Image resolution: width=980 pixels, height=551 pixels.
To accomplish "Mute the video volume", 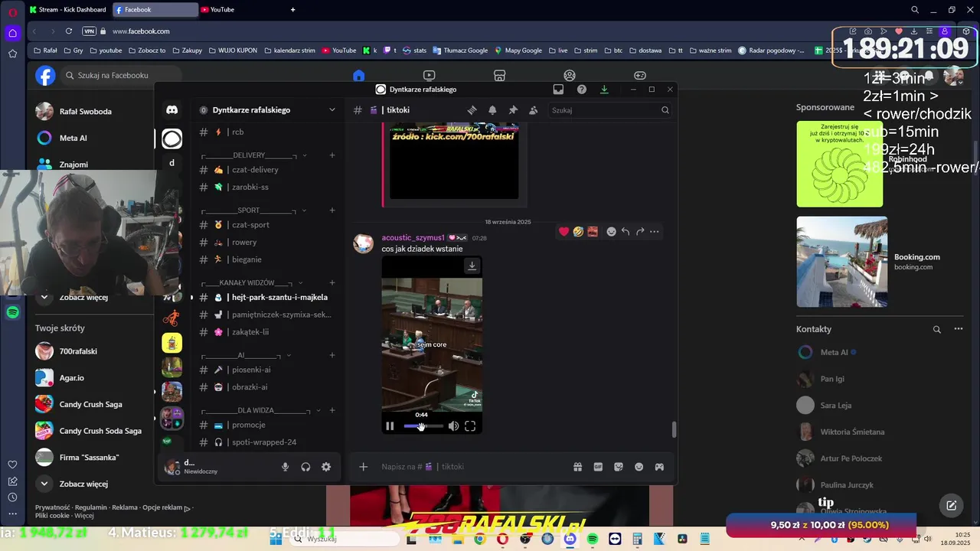I will pyautogui.click(x=453, y=426).
